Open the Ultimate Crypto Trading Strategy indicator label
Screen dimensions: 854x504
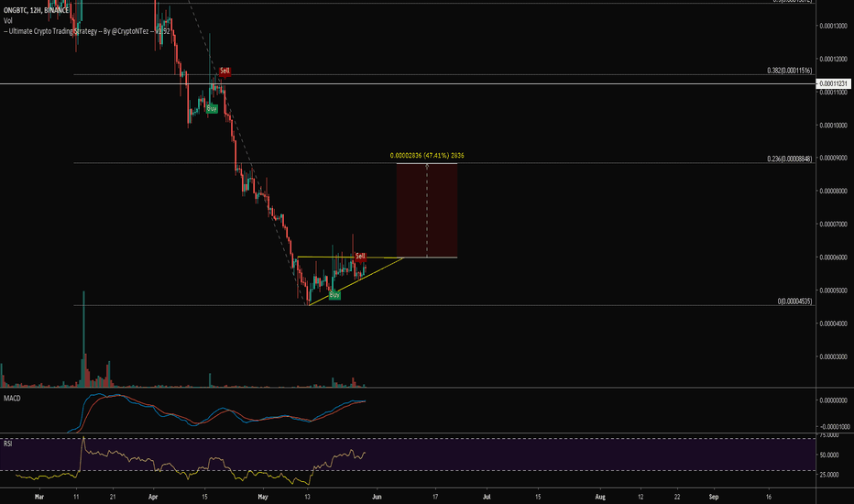87,31
